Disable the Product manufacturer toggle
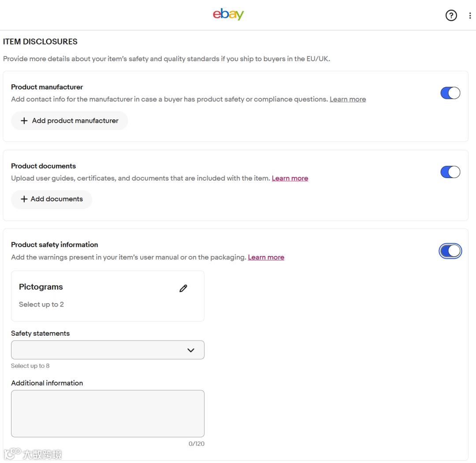Image resolution: width=476 pixels, height=463 pixels. [x=450, y=93]
